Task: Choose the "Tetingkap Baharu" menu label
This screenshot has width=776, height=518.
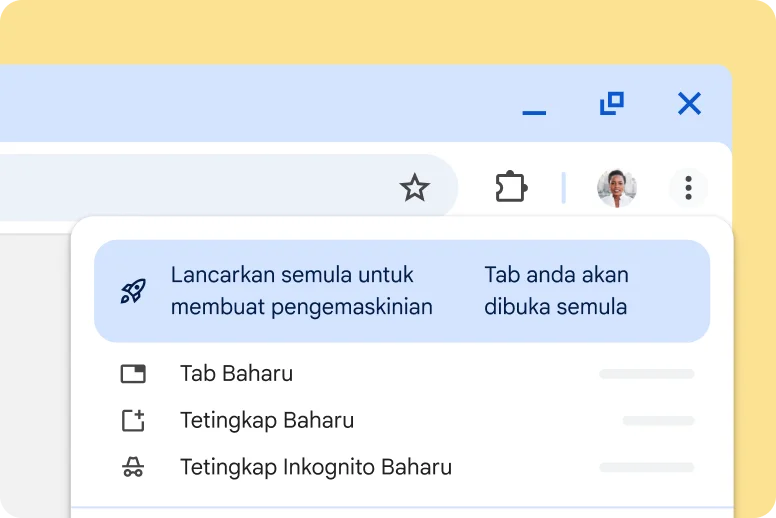Action: click(x=267, y=420)
